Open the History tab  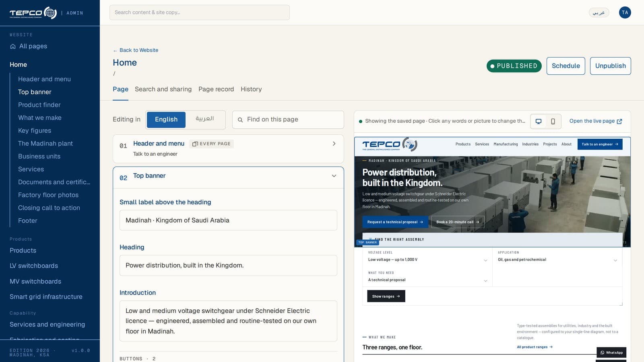tap(251, 89)
